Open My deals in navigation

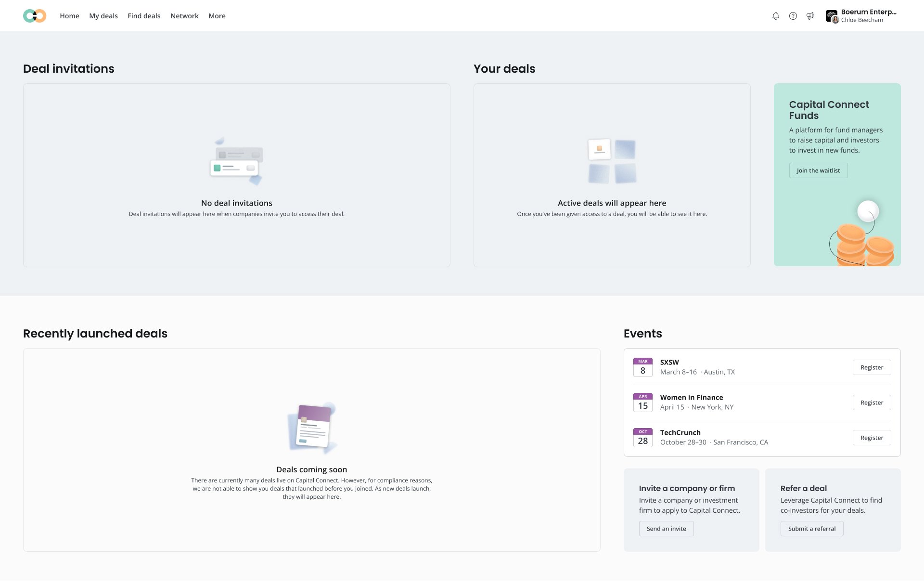tap(103, 16)
